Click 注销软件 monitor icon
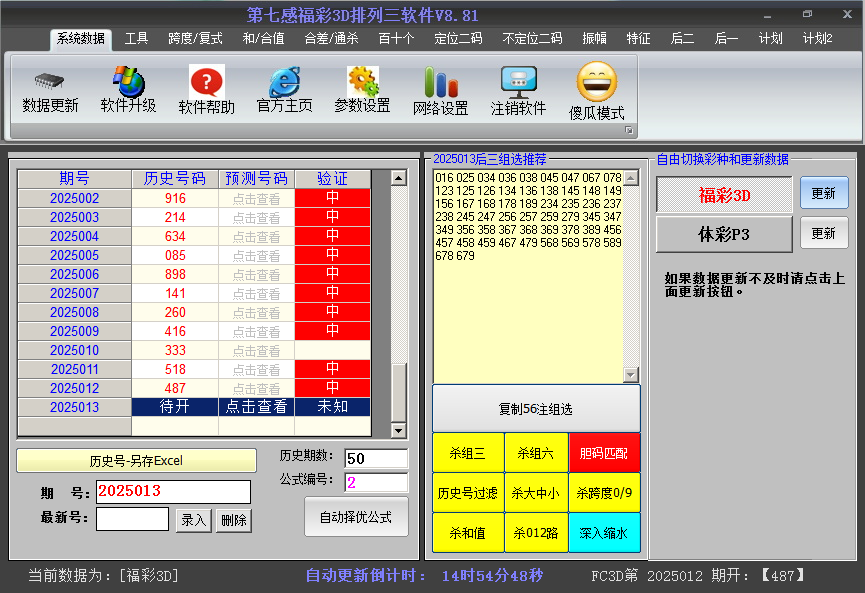The height and width of the screenshot is (593, 865). [x=519, y=82]
